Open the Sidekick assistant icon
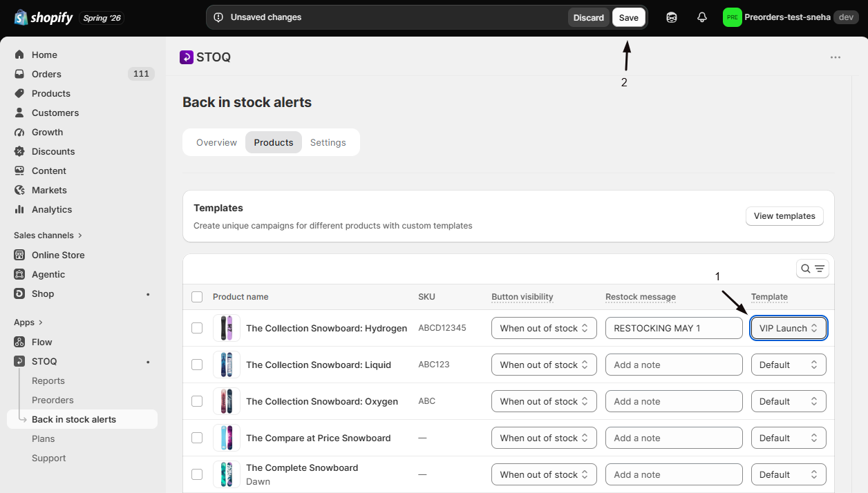Viewport: 868px width, 493px height. tap(672, 17)
